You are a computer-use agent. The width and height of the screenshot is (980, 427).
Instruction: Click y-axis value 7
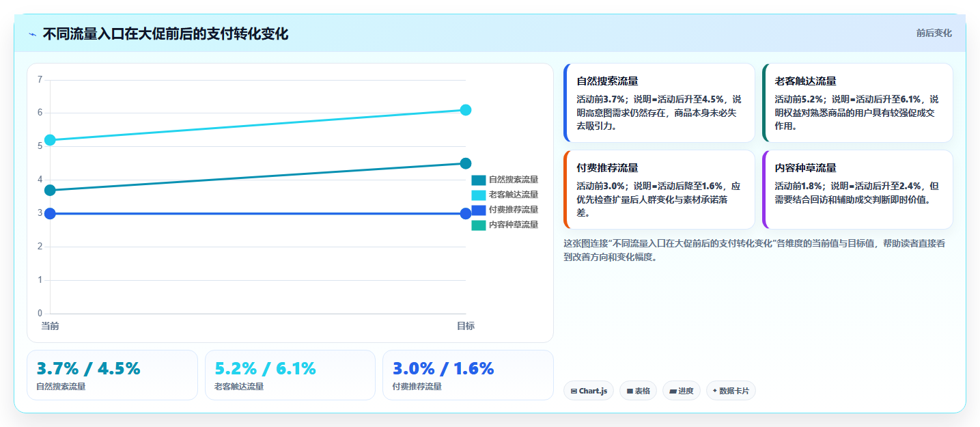click(40, 80)
